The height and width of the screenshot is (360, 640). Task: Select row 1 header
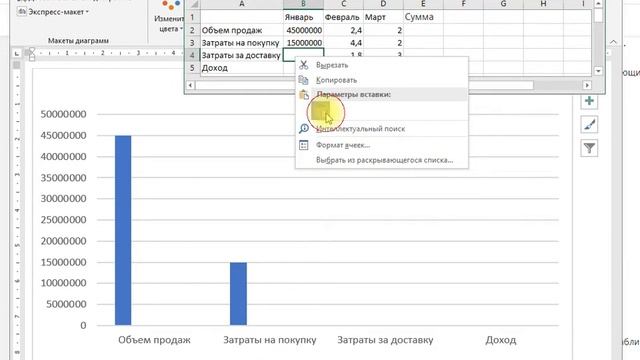(192, 17)
